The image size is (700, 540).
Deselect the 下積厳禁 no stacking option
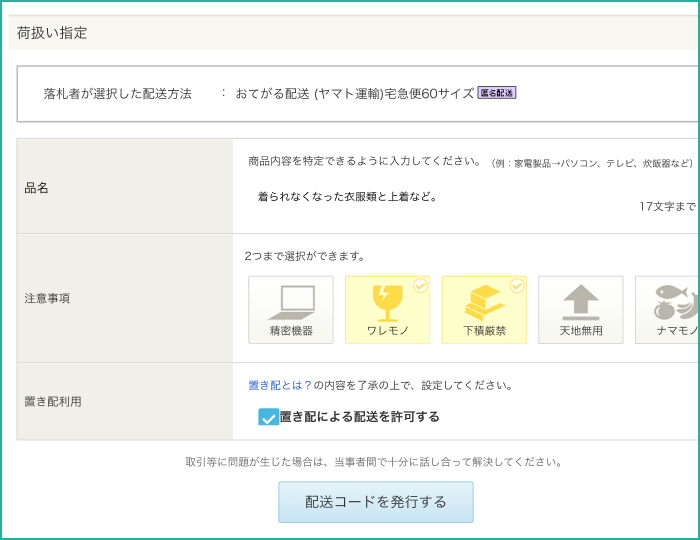coord(484,310)
